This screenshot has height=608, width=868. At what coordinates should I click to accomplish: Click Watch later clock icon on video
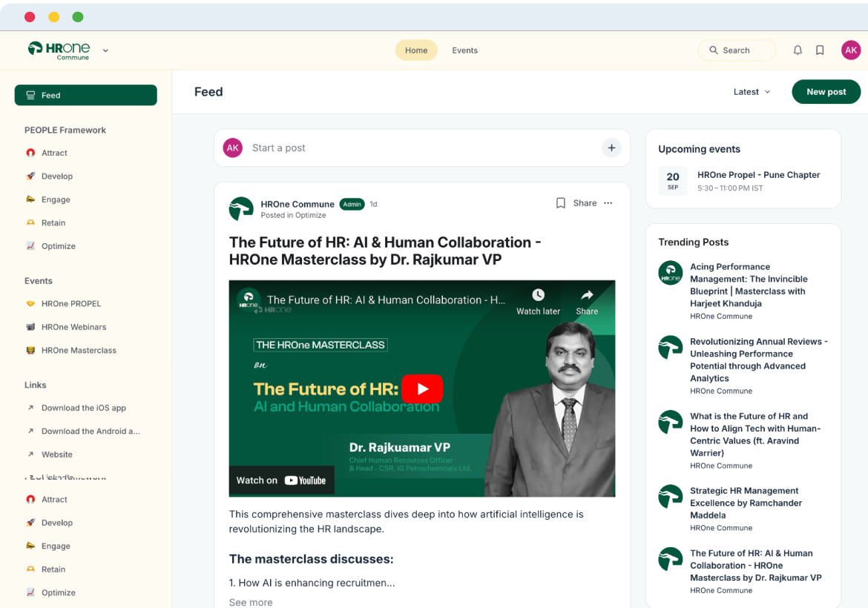click(x=538, y=295)
